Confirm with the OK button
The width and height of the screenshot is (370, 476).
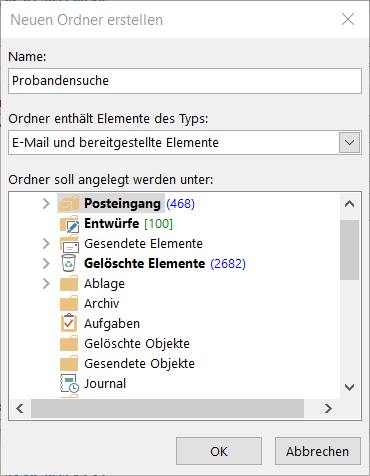pyautogui.click(x=219, y=451)
